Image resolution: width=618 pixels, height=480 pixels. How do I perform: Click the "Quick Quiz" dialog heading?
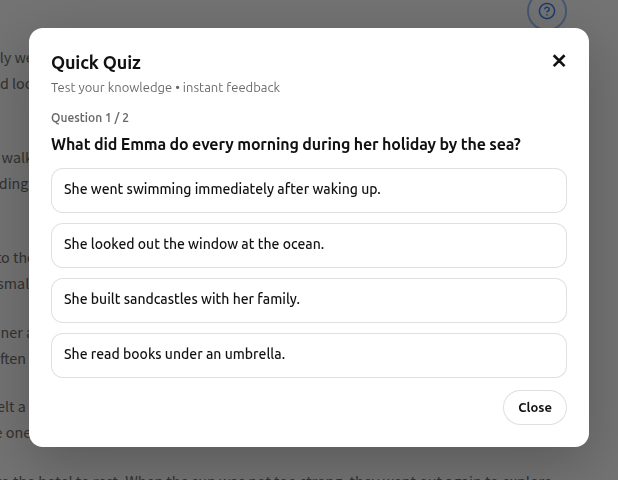(x=96, y=63)
